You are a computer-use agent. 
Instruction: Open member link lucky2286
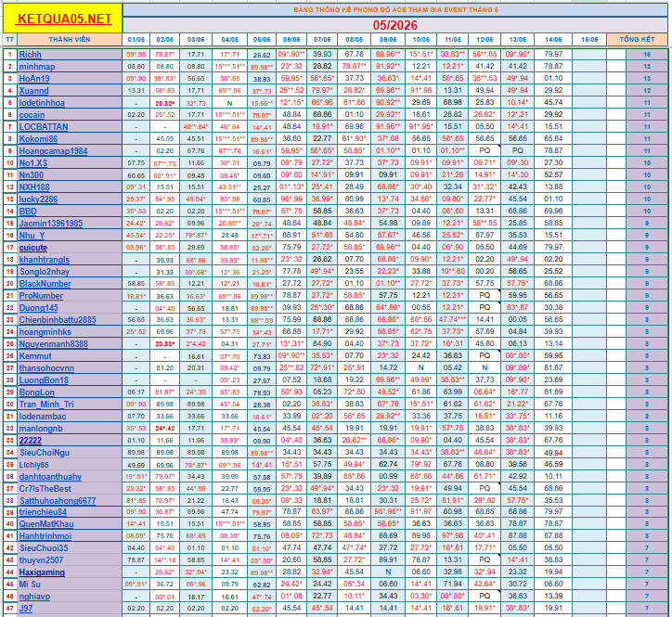pyautogui.click(x=38, y=199)
